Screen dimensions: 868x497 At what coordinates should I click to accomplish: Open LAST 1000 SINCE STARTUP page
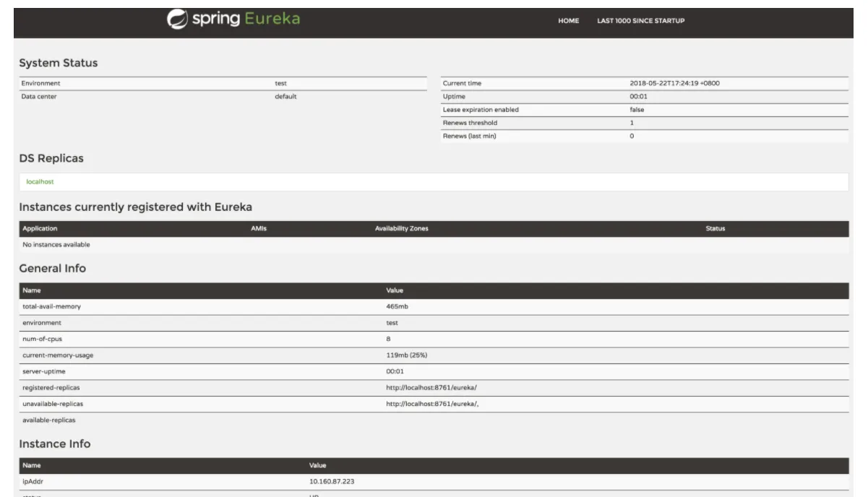(640, 20)
